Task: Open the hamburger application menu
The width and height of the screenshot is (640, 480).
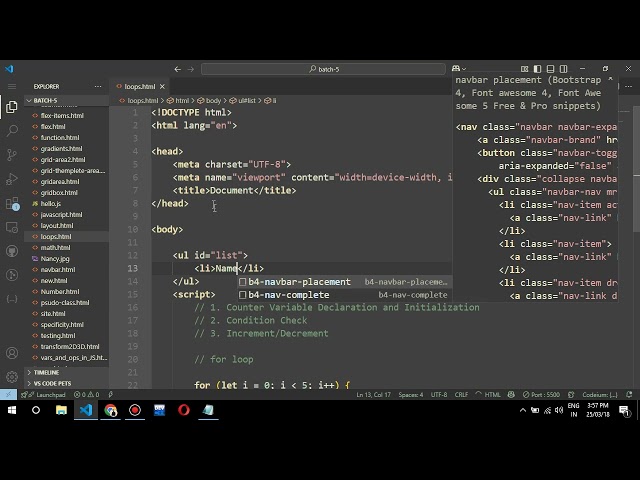Action: 12,87
